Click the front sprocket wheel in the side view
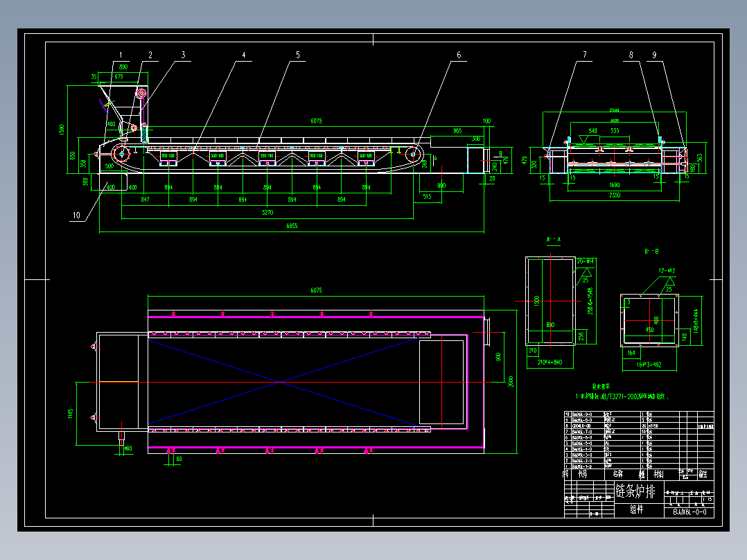747x560 pixels. [x=121, y=153]
